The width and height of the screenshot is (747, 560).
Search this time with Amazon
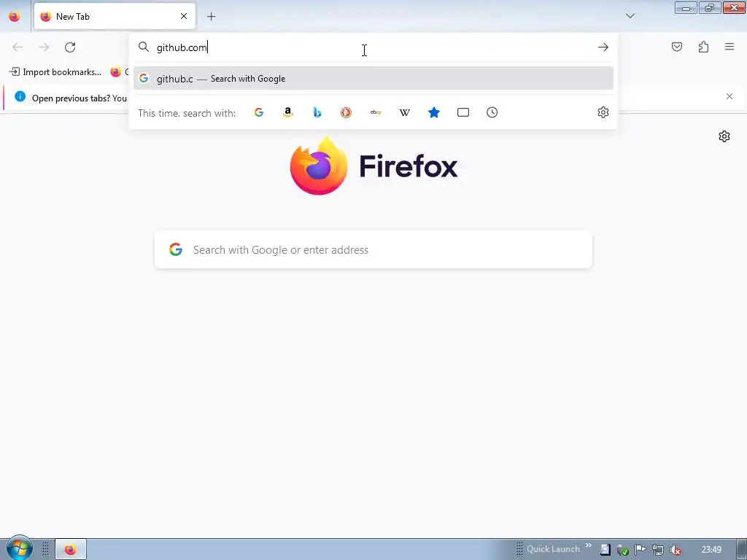pyautogui.click(x=287, y=112)
